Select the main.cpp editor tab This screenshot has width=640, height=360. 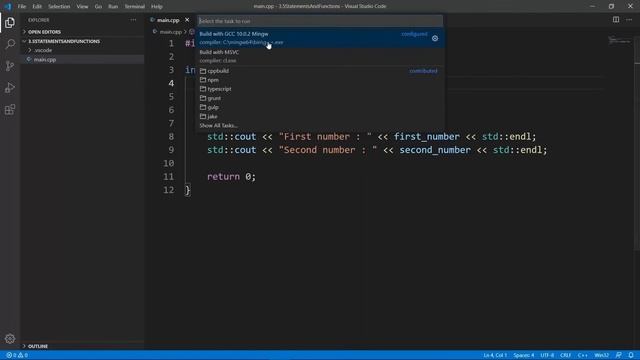coord(168,20)
